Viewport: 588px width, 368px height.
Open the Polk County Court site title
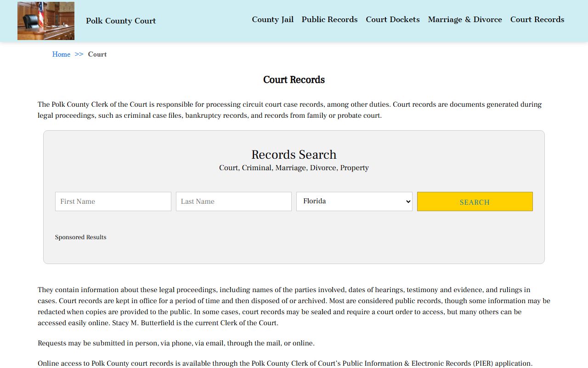[121, 21]
